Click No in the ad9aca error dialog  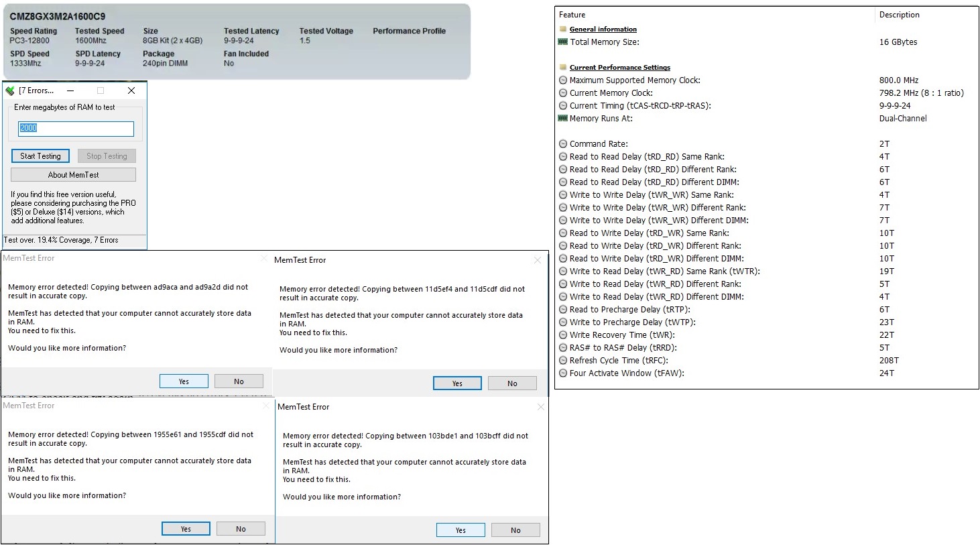[239, 381]
